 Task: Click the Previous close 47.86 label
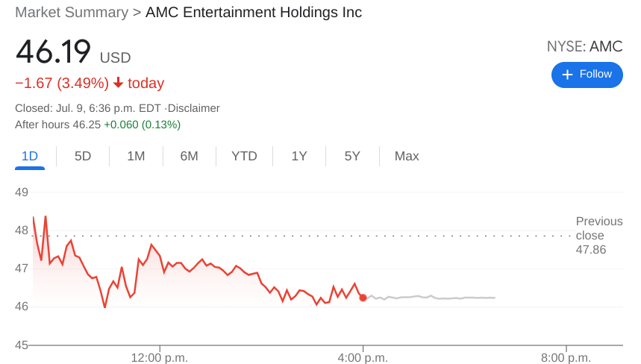tap(598, 235)
